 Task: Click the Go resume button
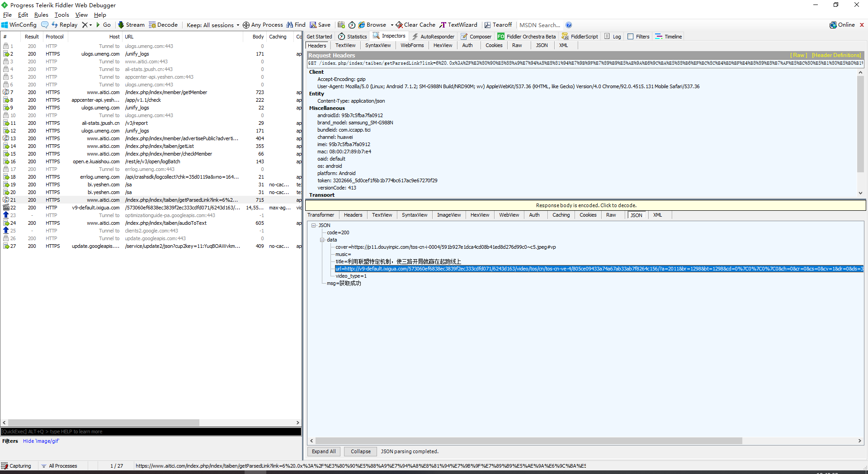click(104, 25)
